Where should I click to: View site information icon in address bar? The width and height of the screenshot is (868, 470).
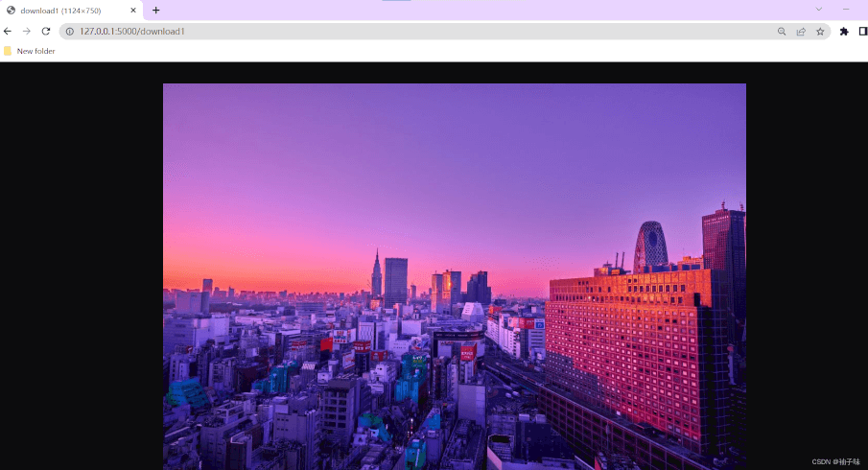coord(70,32)
